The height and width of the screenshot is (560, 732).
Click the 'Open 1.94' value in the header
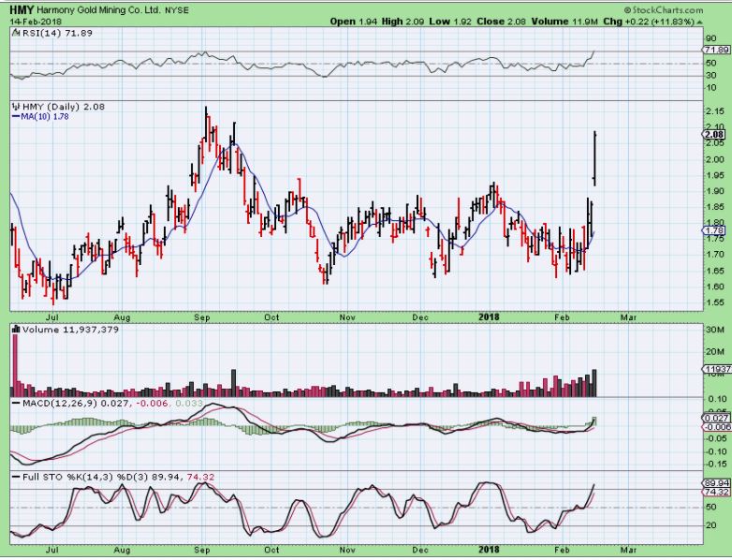[354, 22]
